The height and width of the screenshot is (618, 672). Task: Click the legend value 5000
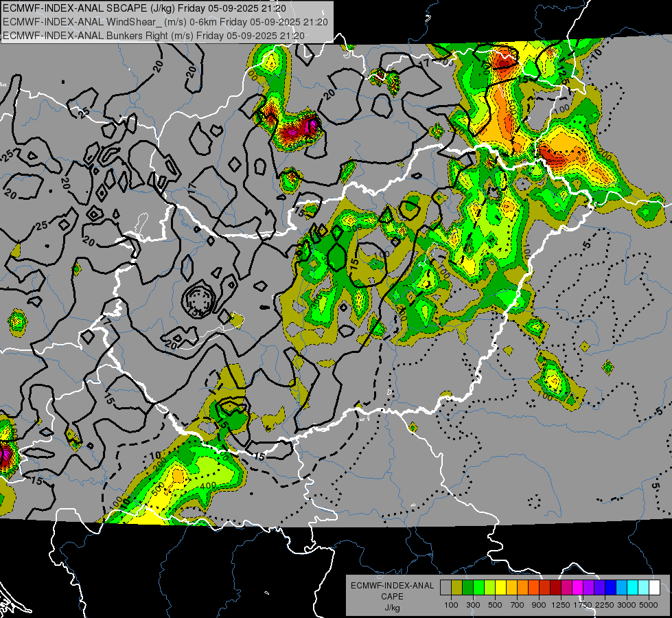tap(649, 605)
